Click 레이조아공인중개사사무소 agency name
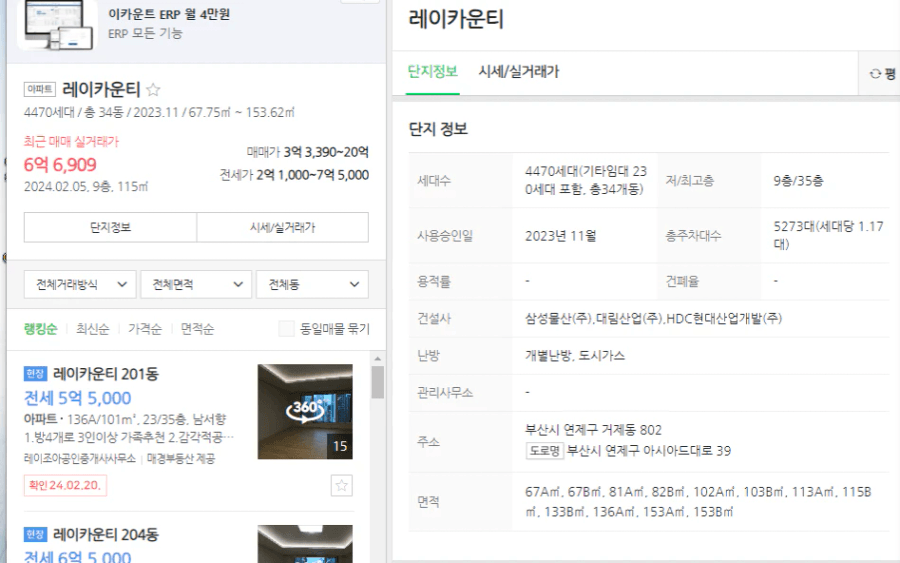This screenshot has width=900, height=563. pyautogui.click(x=80, y=459)
